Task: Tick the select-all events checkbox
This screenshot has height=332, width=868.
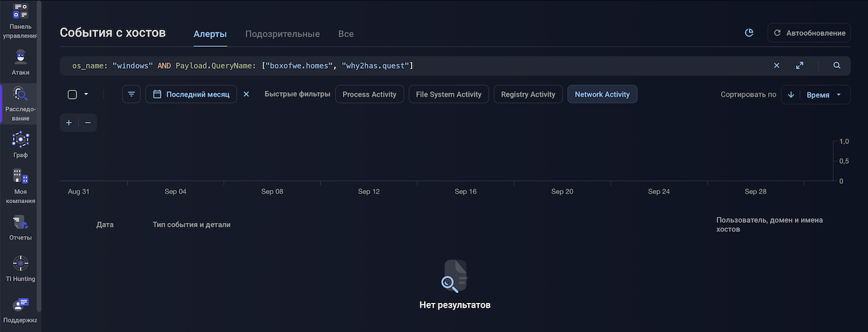Action: tap(72, 94)
